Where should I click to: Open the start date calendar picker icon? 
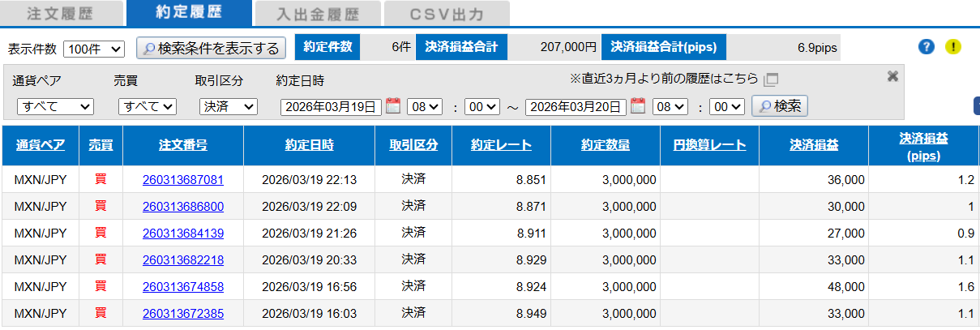393,106
